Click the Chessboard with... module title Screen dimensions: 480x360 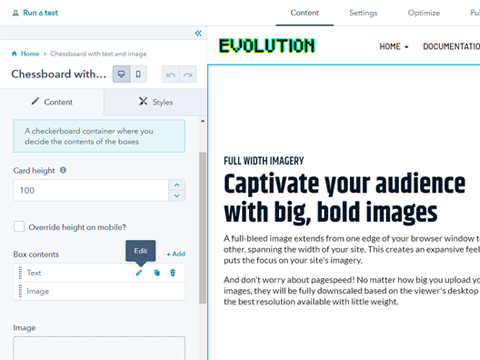pos(59,74)
